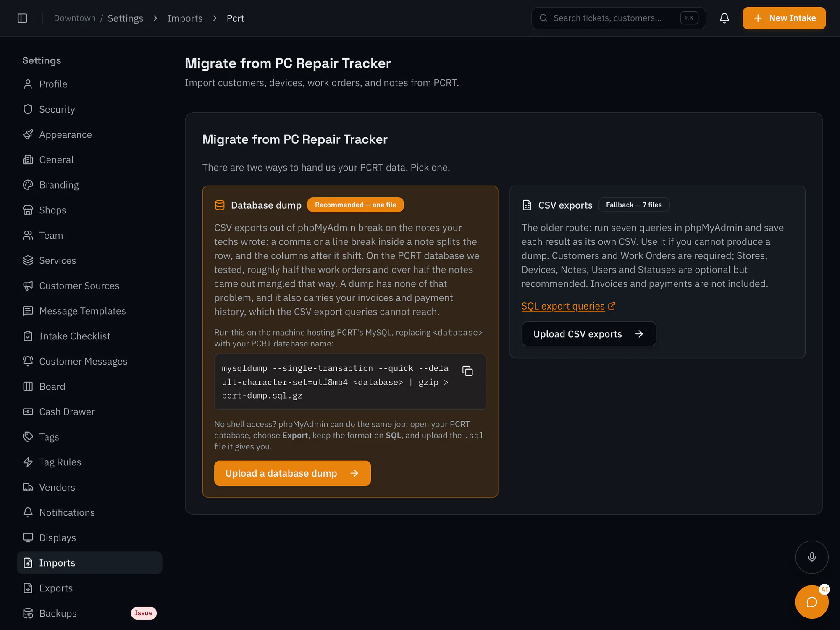840x630 pixels.
Task: Select the Imports sidebar item
Action: tap(89, 563)
